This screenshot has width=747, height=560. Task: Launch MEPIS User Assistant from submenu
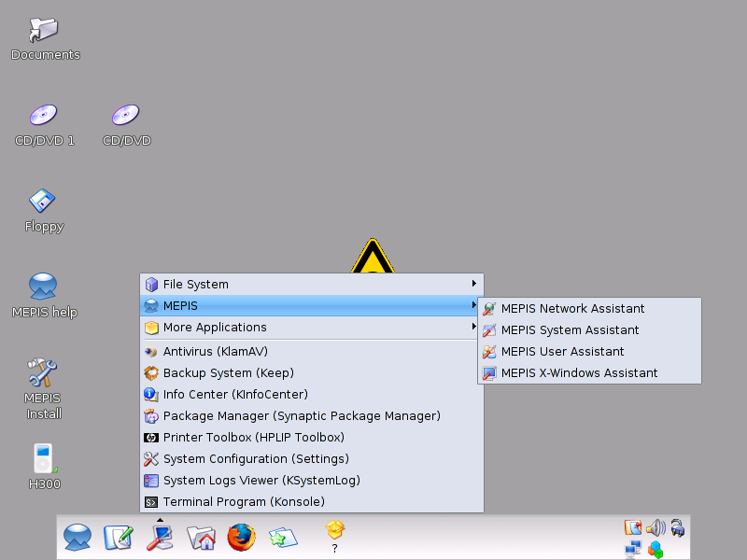point(590,352)
